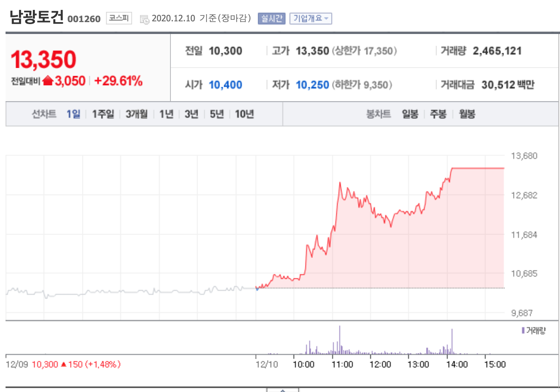560x392 pixels.
Task: Switch to the 주봉 candle chart
Action: coord(438,114)
